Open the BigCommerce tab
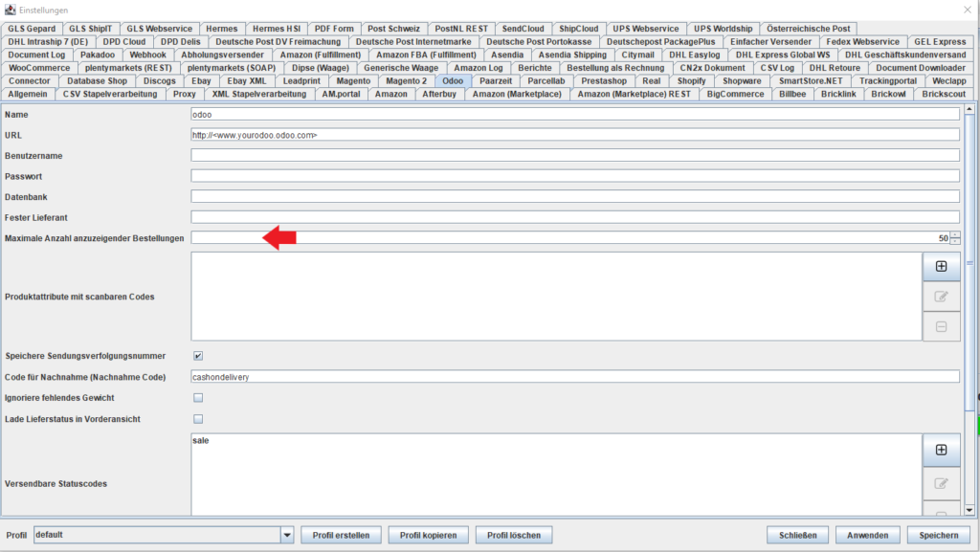This screenshot has width=980, height=552. [736, 95]
